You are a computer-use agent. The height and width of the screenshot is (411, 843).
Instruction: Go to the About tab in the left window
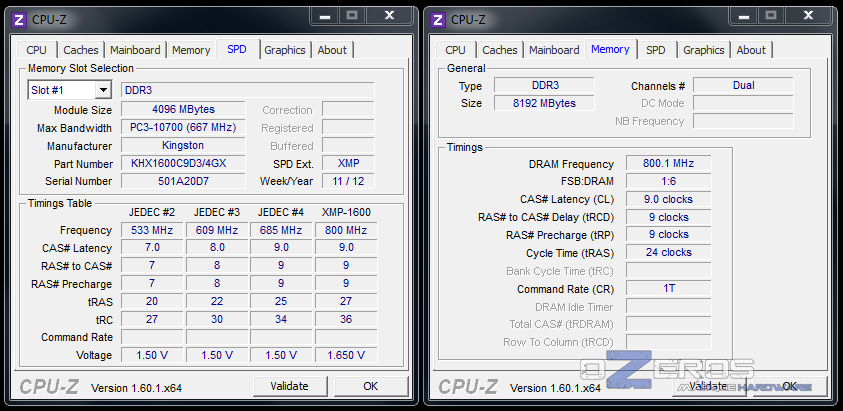[x=332, y=50]
